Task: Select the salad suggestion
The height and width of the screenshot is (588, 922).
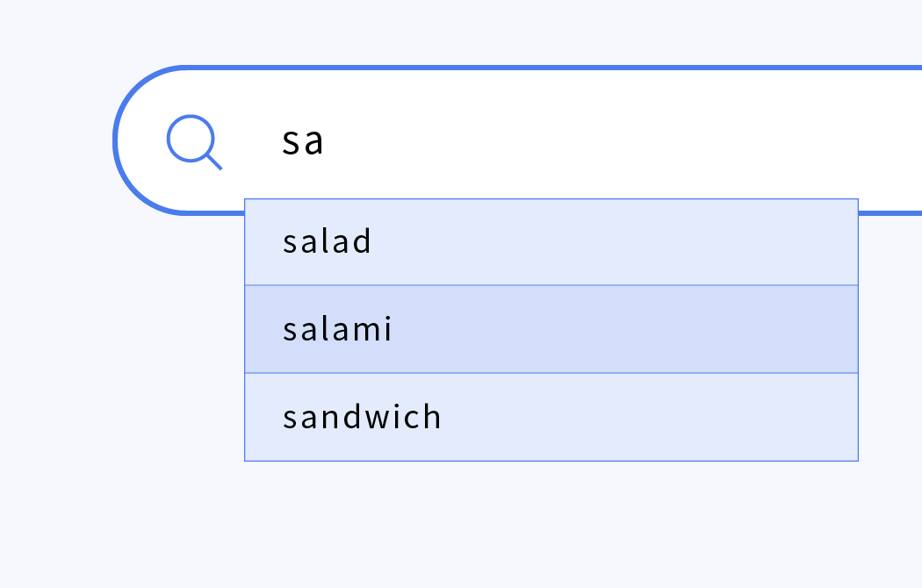Action: coord(551,242)
